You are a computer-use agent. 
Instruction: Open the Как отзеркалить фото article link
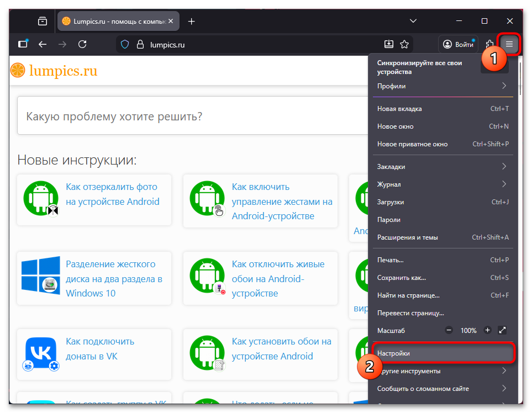[112, 194]
